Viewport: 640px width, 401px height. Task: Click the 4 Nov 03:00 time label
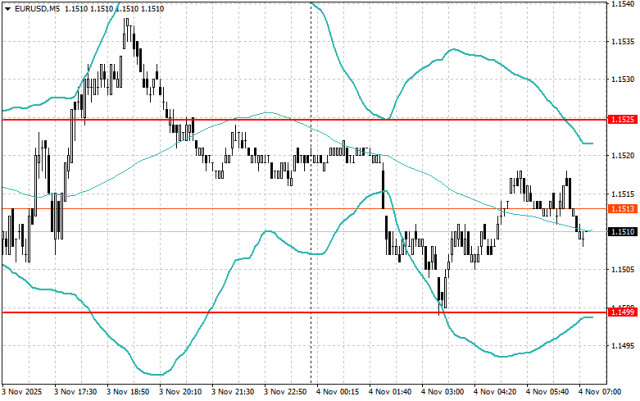point(442,392)
